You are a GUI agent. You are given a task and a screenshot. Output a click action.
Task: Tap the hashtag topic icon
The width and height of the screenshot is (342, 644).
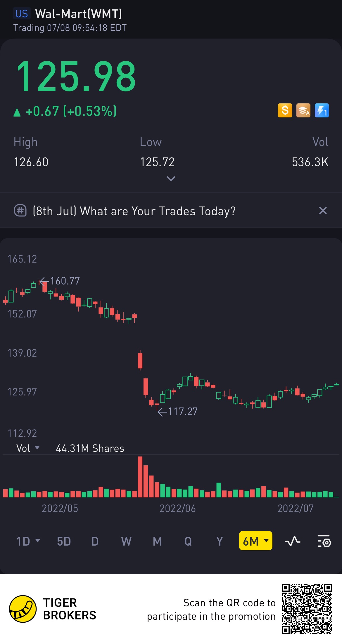(20, 211)
